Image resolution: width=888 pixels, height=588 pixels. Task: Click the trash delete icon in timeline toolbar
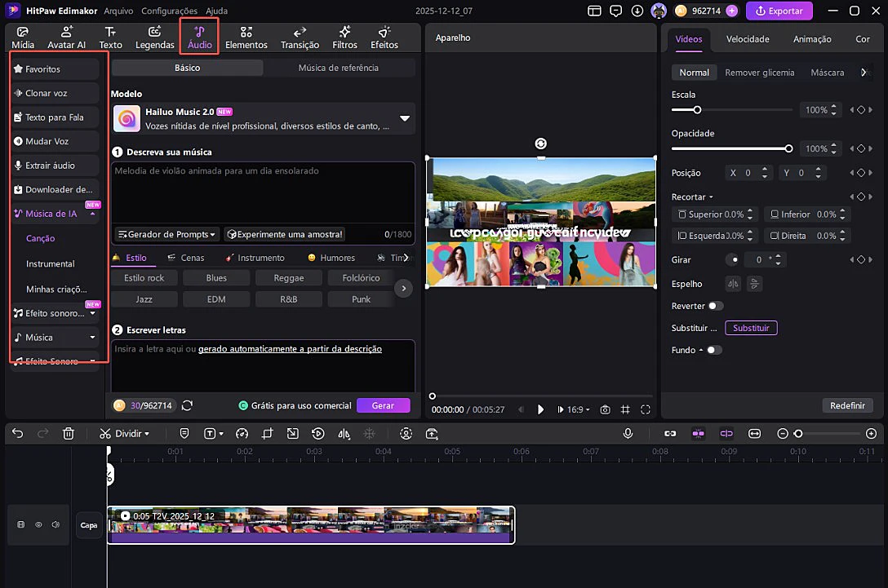pyautogui.click(x=69, y=434)
